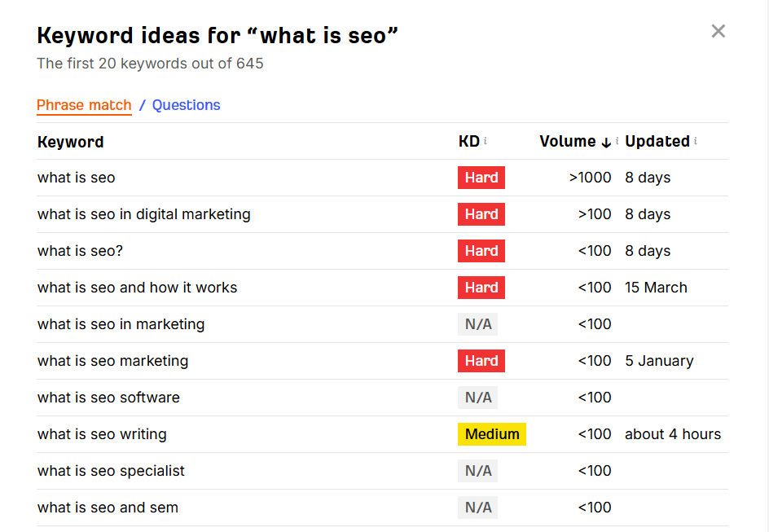Click the Volume info icon
The width and height of the screenshot is (769, 532).
(x=617, y=141)
